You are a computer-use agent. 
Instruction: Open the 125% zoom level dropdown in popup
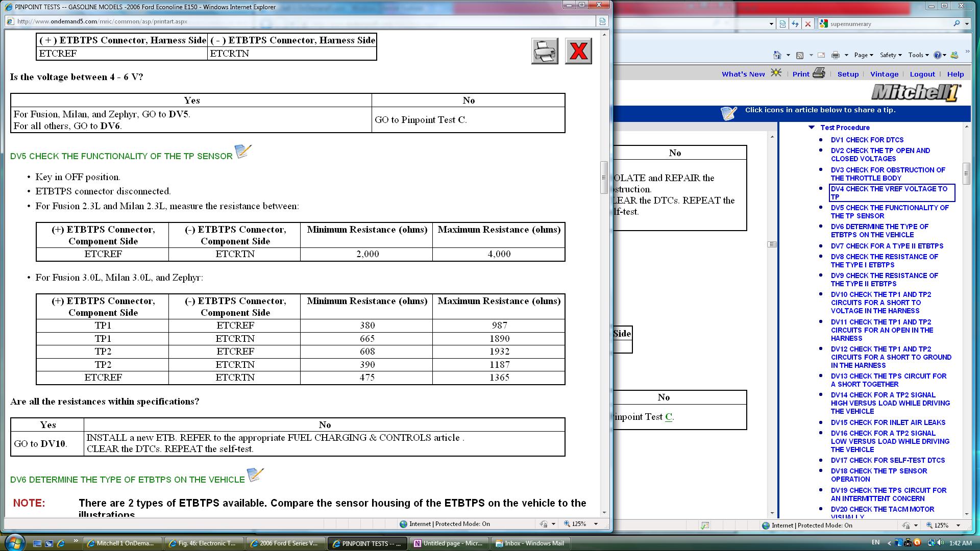coord(595,524)
